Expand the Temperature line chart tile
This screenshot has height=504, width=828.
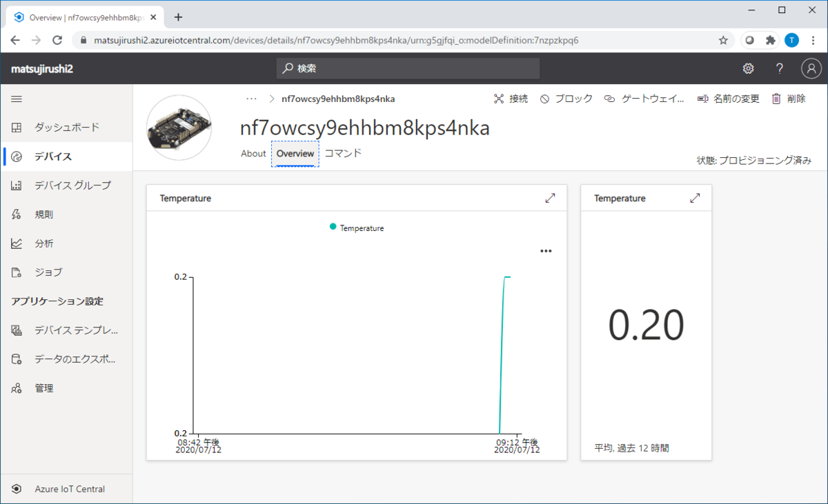550,198
